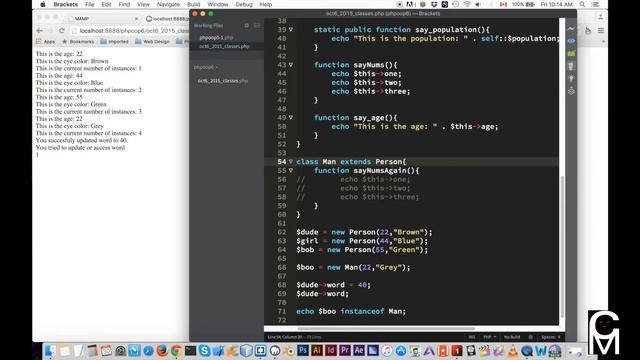Viewport: 640px width, 360px height.
Task: Click INS insert mode toggle in status bar
Action: tap(472, 337)
